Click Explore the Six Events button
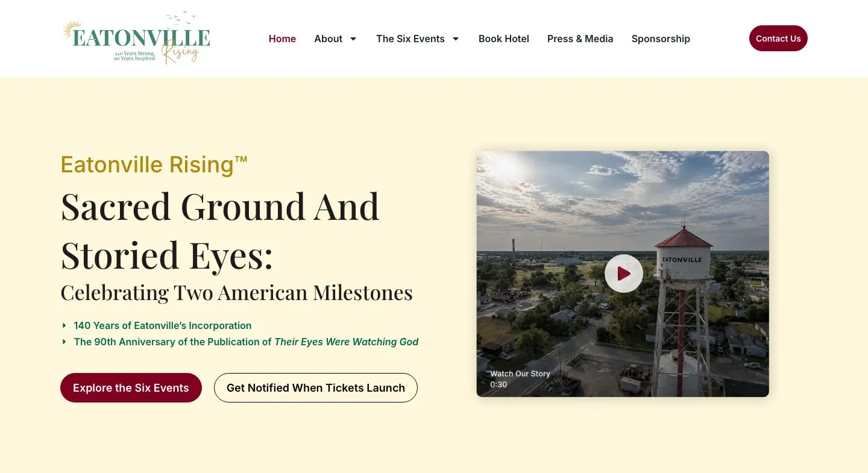Viewport: 868px width, 473px height. pyautogui.click(x=131, y=388)
